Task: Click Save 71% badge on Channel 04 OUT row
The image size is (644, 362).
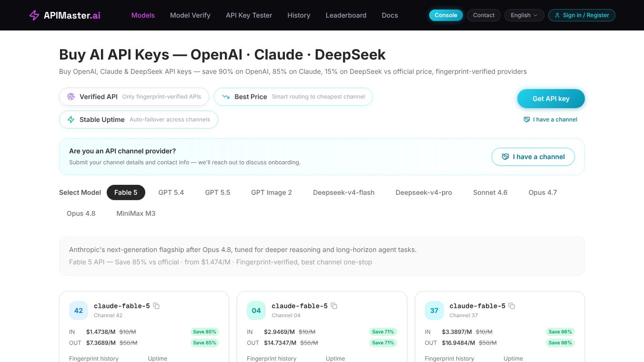Action: 382,342
